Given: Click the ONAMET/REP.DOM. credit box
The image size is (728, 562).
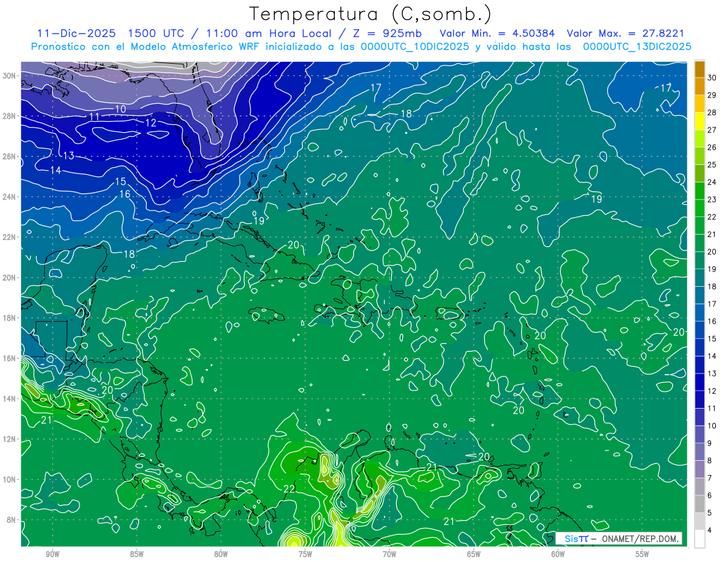Looking at the screenshot, I should point(619,538).
